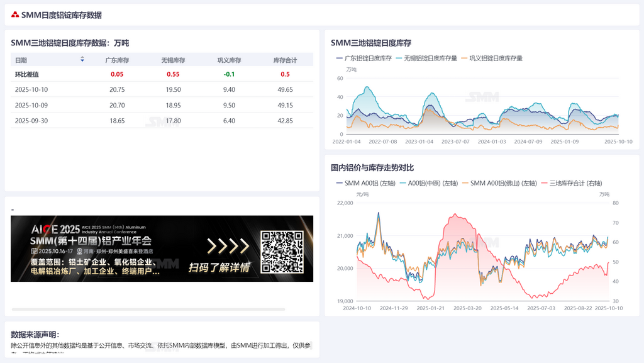
Task: Sort table by the 日期 sort arrows
Action: point(82,60)
